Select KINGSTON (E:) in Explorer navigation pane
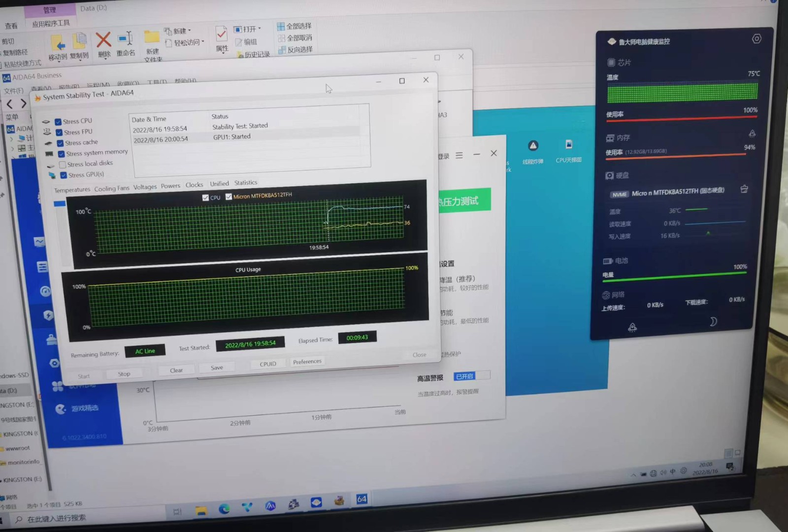Screen dimensions: 788x532 point(22,479)
